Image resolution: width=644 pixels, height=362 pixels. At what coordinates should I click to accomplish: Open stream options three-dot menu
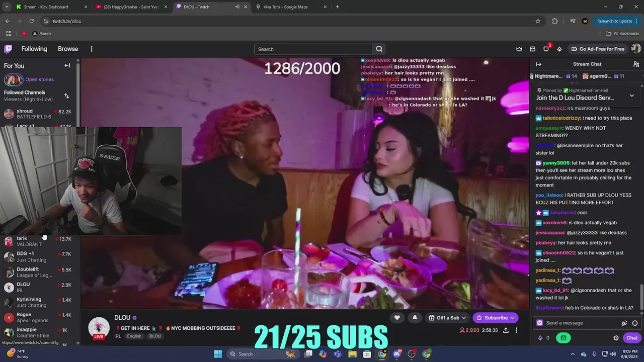click(x=516, y=330)
